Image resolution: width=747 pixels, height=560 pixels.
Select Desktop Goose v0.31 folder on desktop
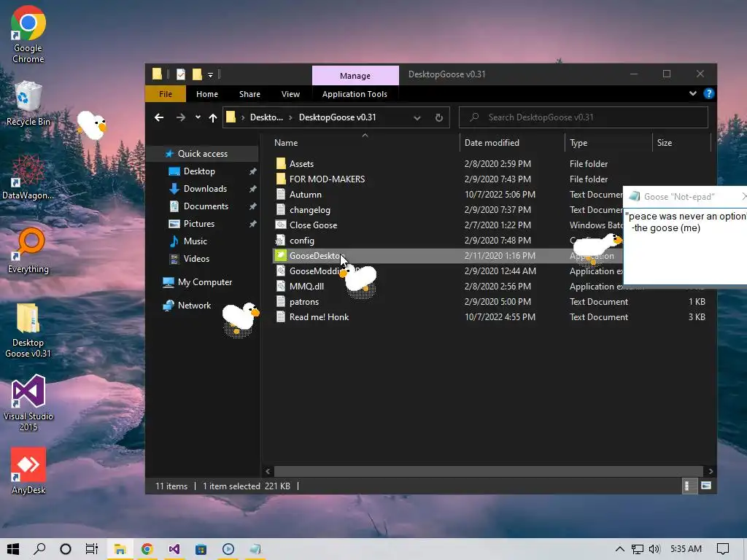28,330
